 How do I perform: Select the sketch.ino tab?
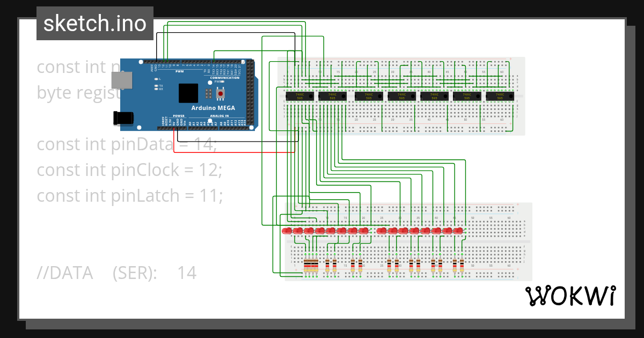pyautogui.click(x=94, y=24)
